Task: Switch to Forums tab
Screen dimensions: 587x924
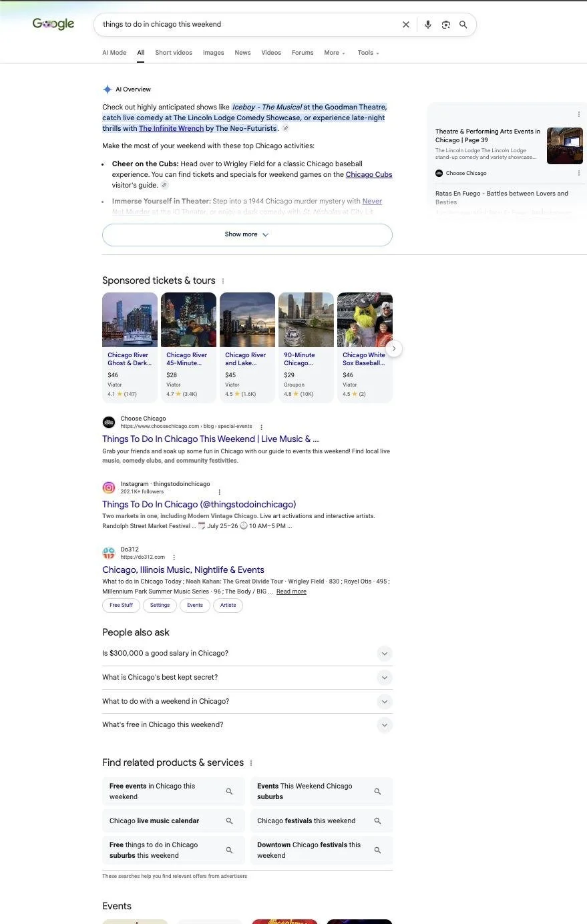Action: [x=303, y=53]
